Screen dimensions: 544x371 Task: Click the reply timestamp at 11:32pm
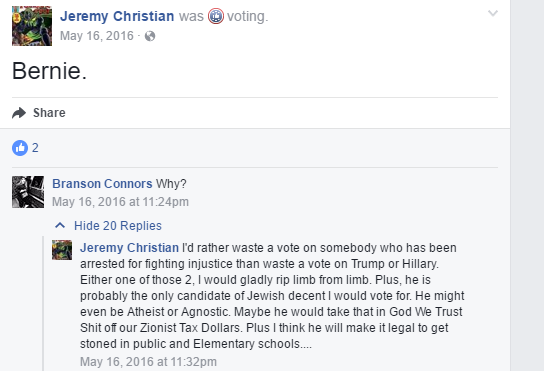point(148,362)
